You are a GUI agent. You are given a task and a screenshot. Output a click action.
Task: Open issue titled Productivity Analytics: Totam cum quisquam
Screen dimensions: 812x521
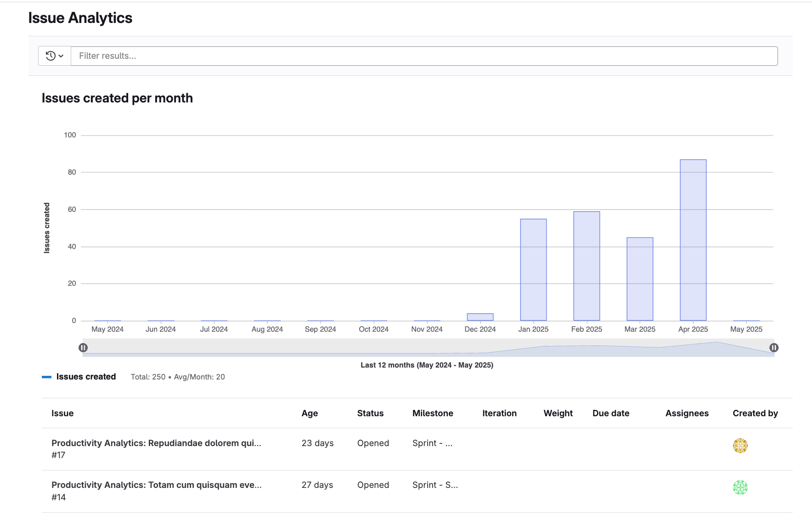[x=157, y=485]
